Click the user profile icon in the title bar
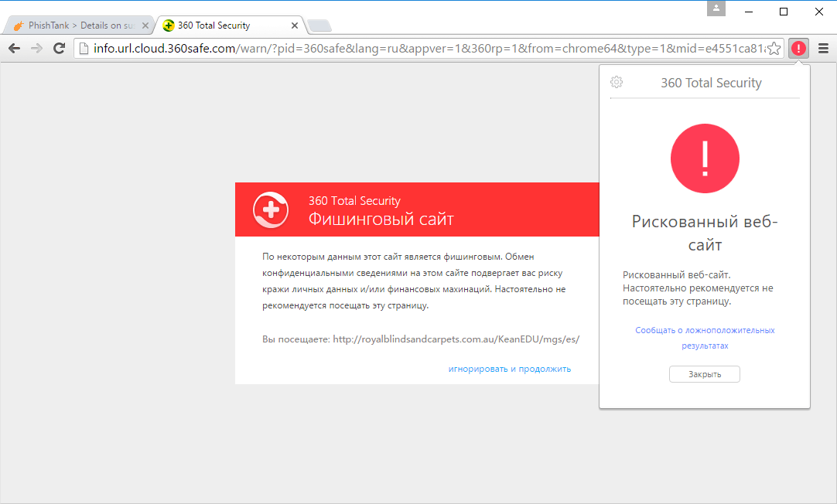837x504 pixels. (716, 9)
